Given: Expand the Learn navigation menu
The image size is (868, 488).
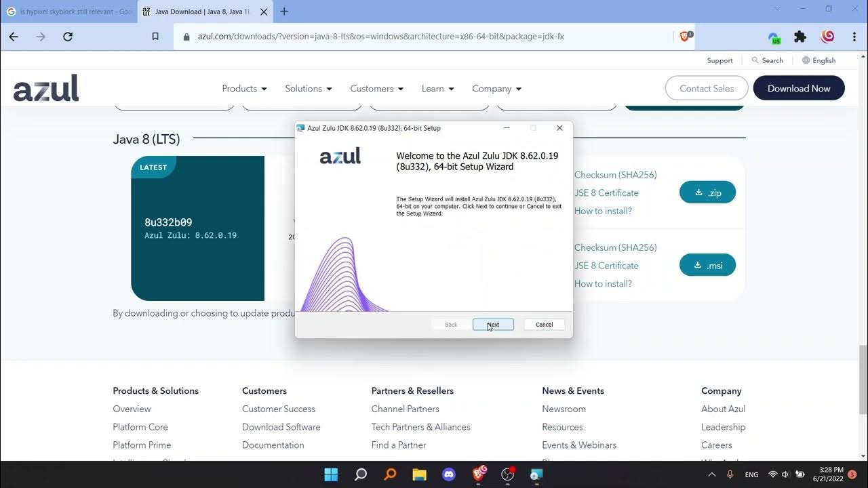Looking at the screenshot, I should tap(437, 89).
